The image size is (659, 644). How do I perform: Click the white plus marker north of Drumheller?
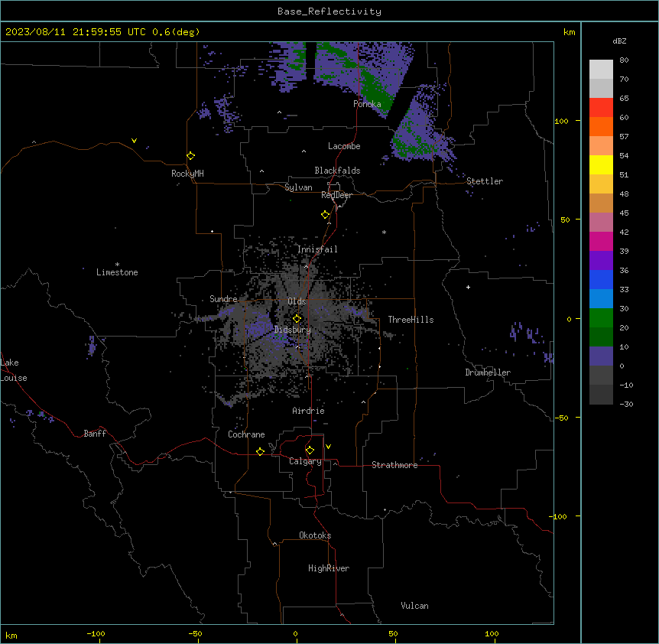coord(468,287)
